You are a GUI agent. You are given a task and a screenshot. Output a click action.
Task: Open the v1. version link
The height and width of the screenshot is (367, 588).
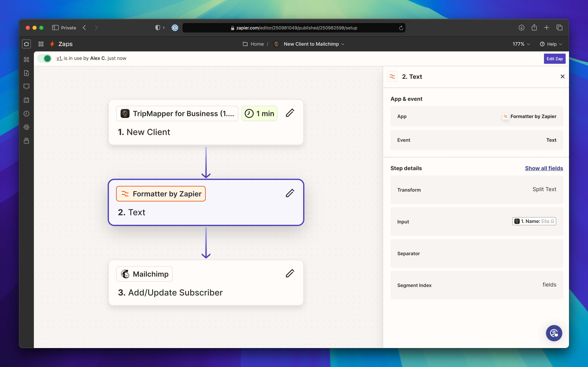pos(59,58)
